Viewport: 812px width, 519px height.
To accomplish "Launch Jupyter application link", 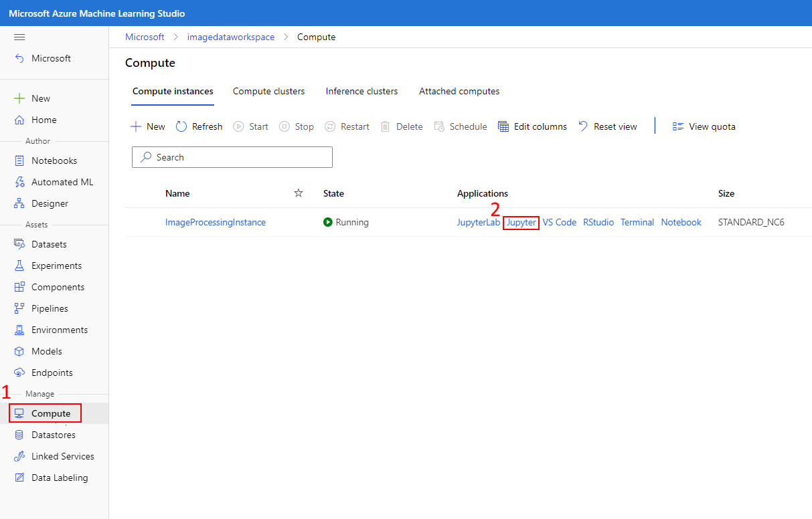I will [x=521, y=222].
